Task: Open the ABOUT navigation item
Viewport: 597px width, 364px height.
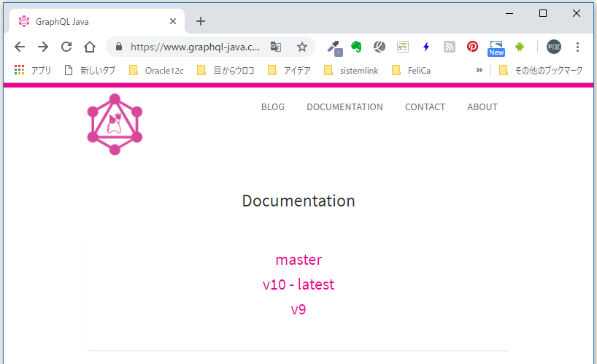Action: coord(482,107)
